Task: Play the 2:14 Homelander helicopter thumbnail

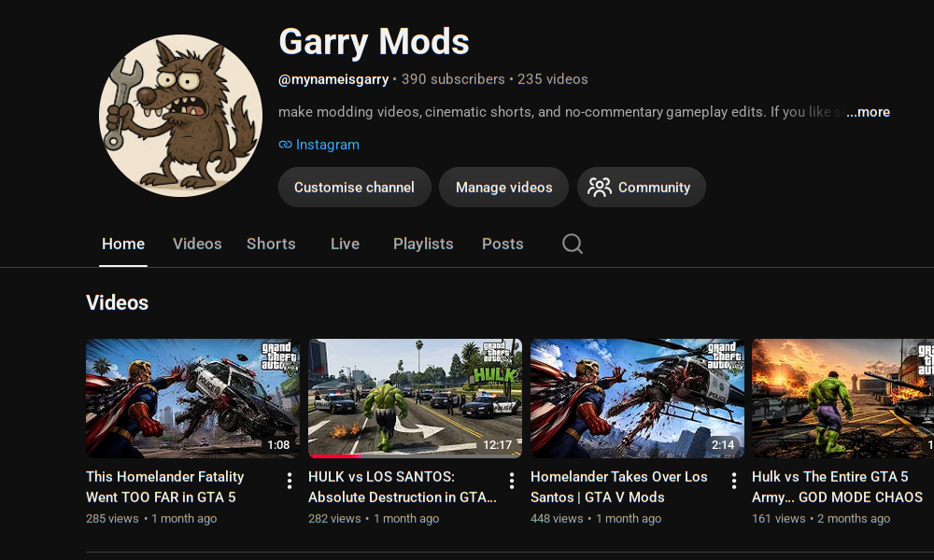Action: click(637, 399)
